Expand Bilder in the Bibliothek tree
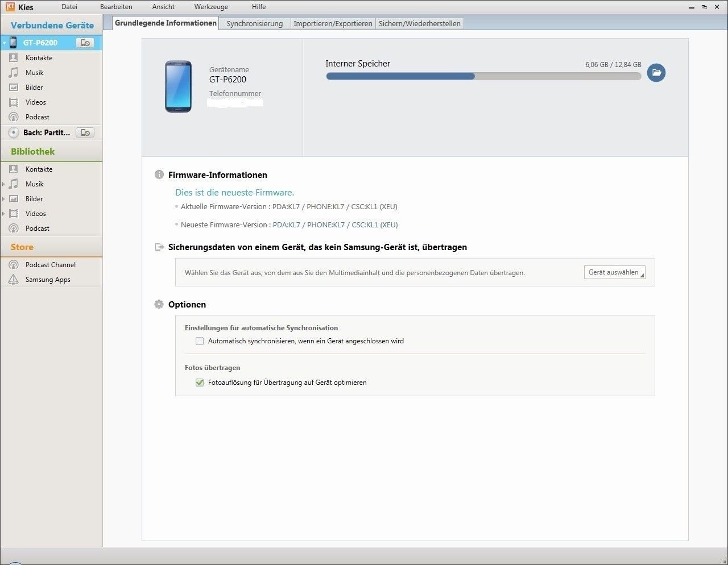Screen dimensions: 728x565 click(4, 199)
